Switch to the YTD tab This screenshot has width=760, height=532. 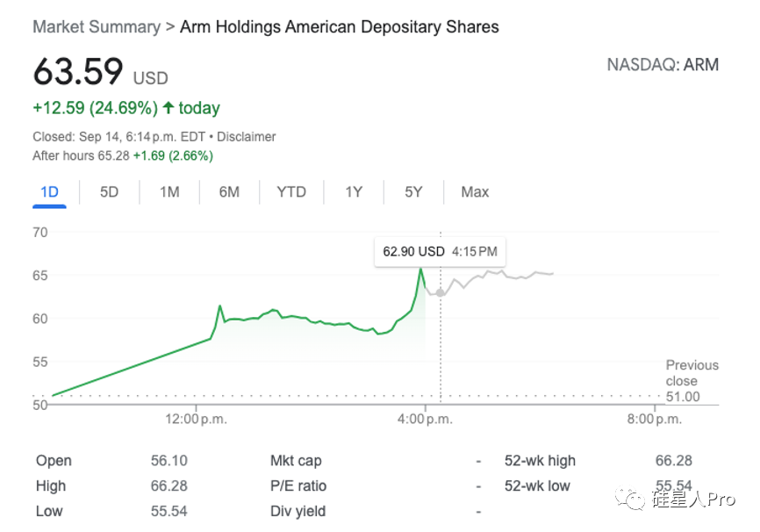[291, 191]
